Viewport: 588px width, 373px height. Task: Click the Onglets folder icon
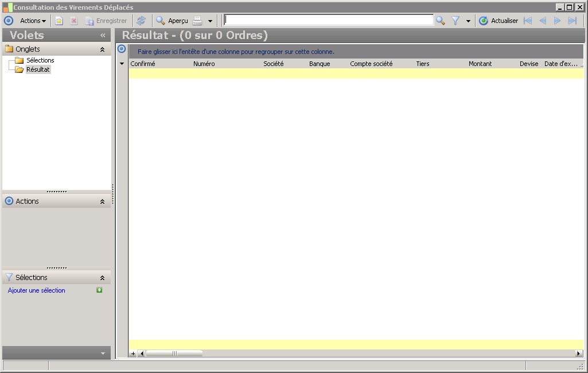(9, 49)
